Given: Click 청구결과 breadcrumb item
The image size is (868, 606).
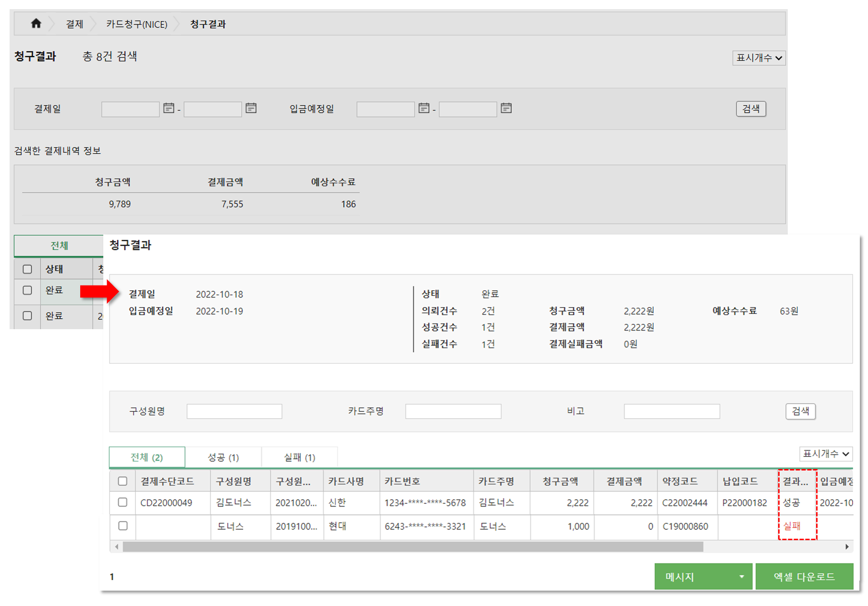Looking at the screenshot, I should pos(208,24).
